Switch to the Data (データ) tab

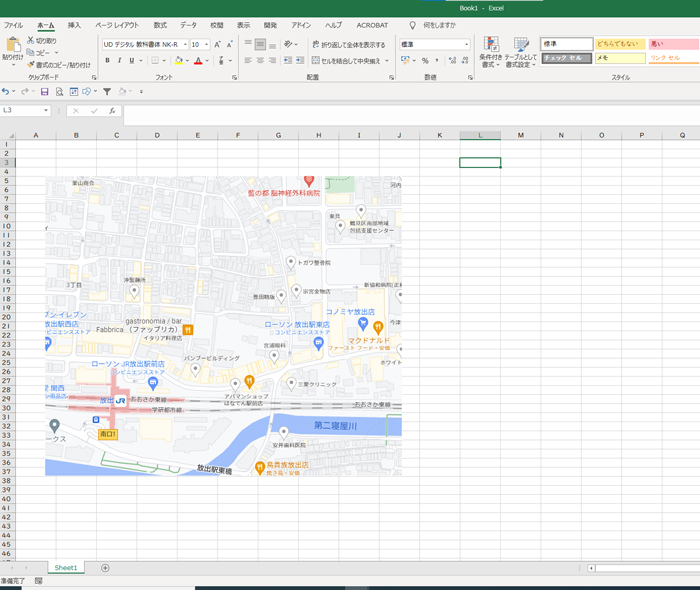click(x=188, y=25)
